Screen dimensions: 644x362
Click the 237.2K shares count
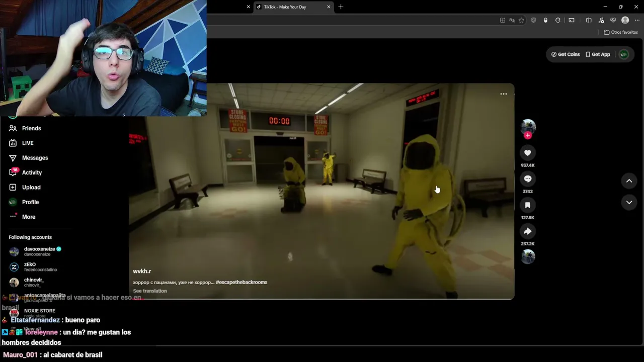[528, 244]
